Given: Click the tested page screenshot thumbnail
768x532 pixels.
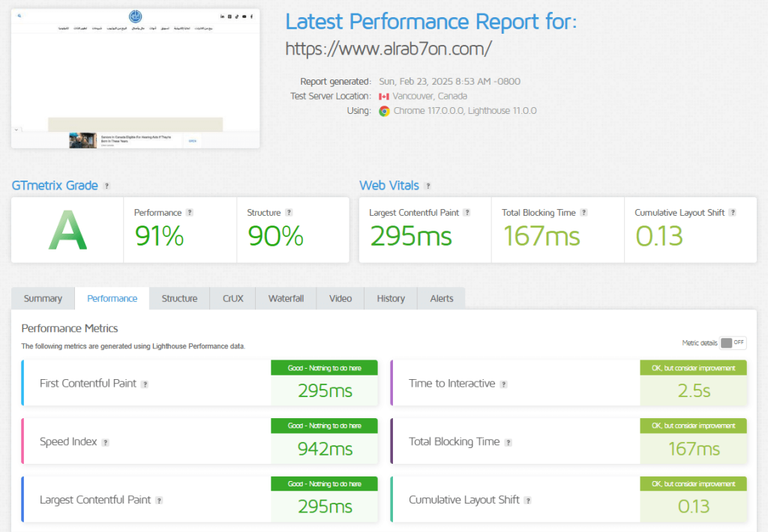Looking at the screenshot, I should click(x=136, y=78).
